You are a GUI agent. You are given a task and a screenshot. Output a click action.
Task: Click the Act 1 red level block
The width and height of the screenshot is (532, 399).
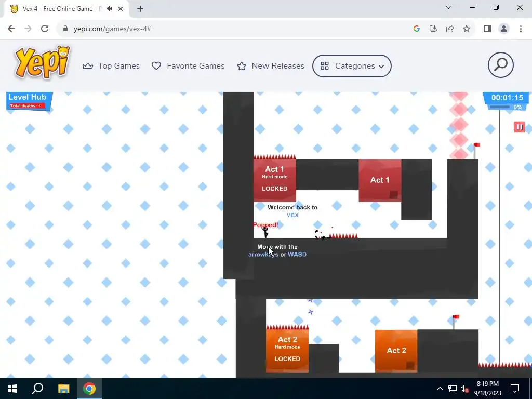(x=380, y=180)
